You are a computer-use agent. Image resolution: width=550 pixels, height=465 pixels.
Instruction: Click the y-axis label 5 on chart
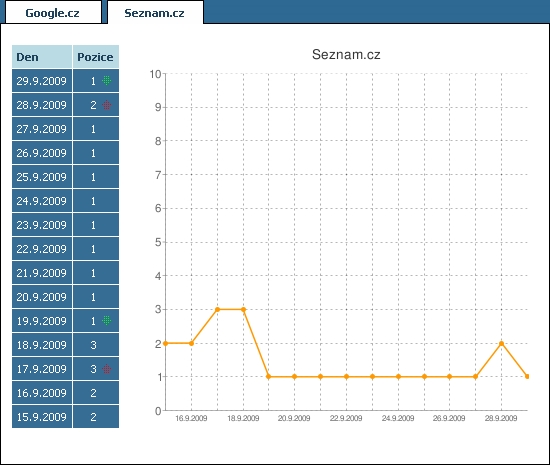point(158,242)
